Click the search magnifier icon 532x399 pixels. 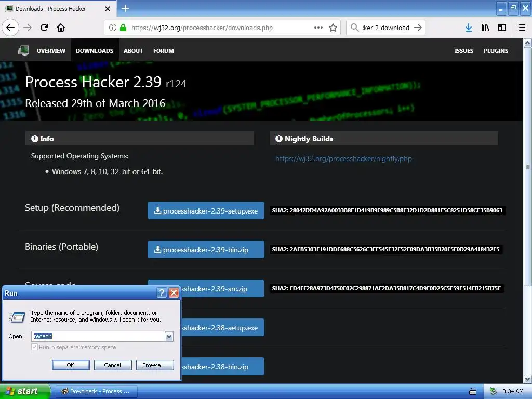[354, 28]
